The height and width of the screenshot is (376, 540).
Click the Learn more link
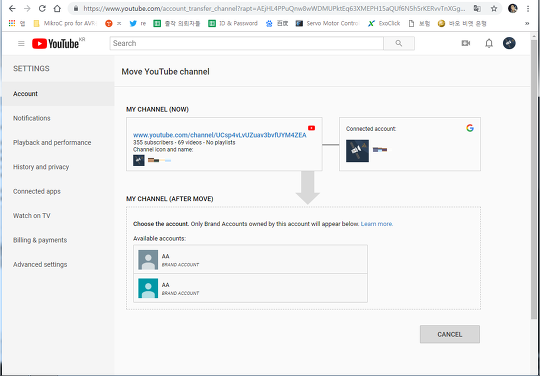click(x=377, y=224)
